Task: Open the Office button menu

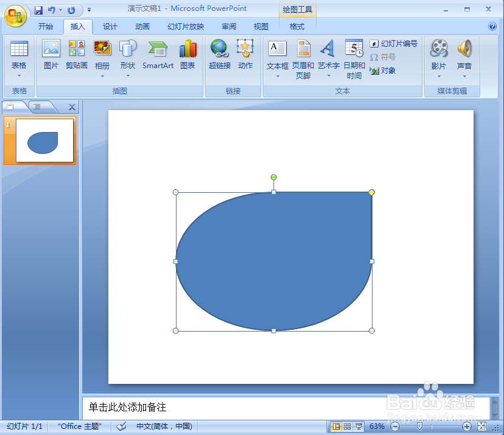Action: click(x=15, y=15)
